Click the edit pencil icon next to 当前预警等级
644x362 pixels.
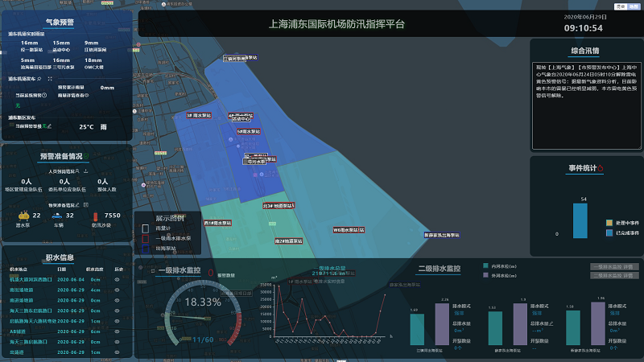point(50,126)
